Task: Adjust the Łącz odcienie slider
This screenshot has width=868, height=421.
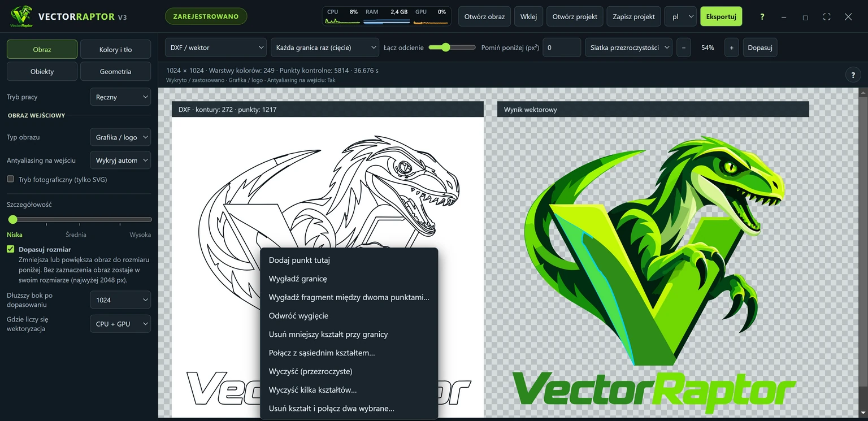Action: pos(452,47)
